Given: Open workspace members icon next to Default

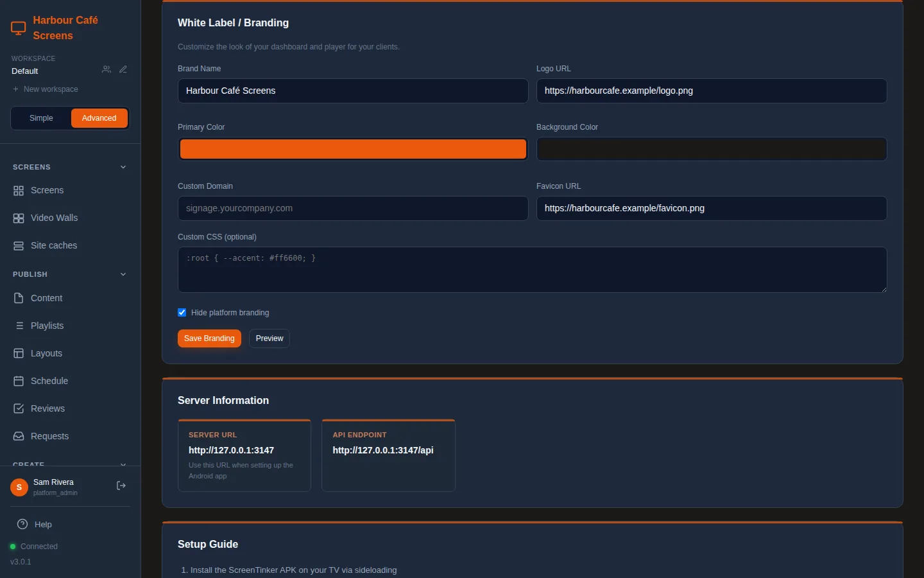Looking at the screenshot, I should (x=107, y=69).
